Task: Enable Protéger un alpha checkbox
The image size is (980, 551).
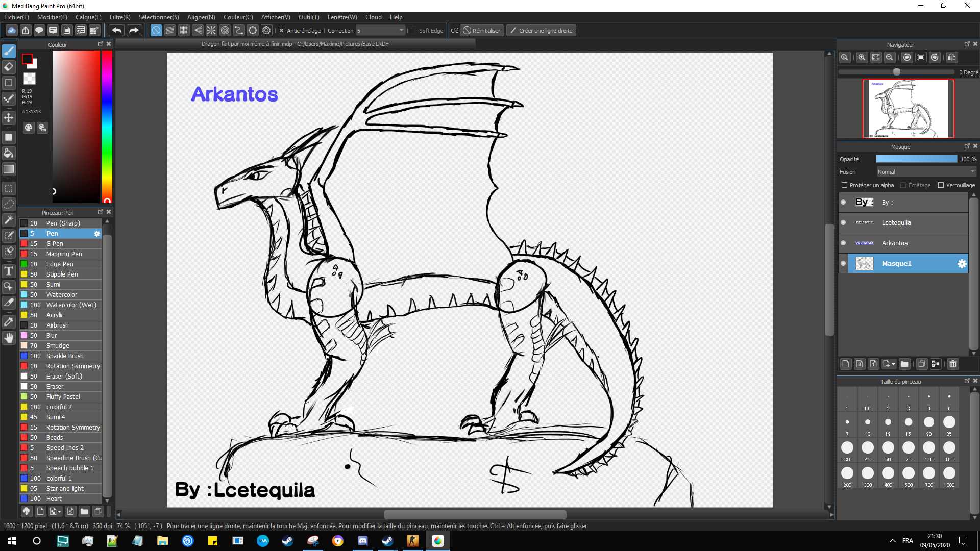Action: 844,185
